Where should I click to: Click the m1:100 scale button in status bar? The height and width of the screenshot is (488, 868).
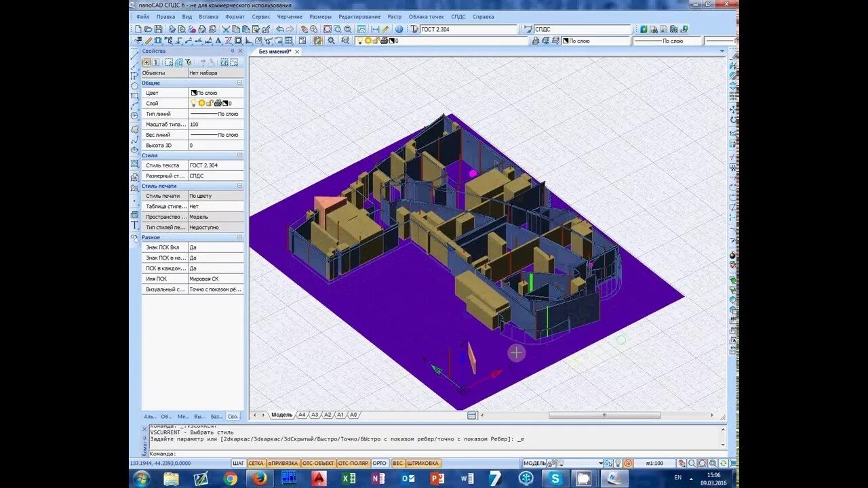[654, 463]
